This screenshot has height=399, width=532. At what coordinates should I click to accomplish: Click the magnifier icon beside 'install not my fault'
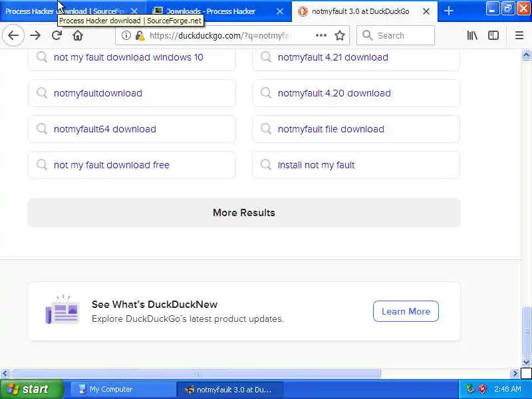pos(265,165)
